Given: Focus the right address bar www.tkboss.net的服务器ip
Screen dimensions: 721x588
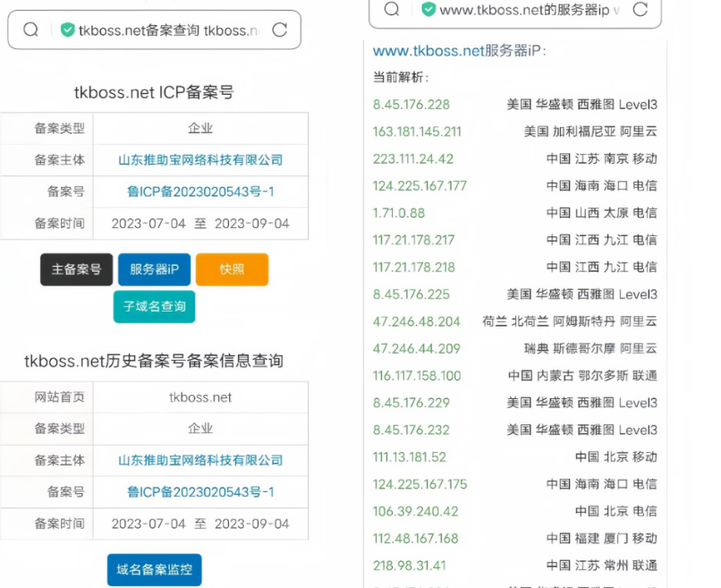Looking at the screenshot, I should [x=515, y=11].
